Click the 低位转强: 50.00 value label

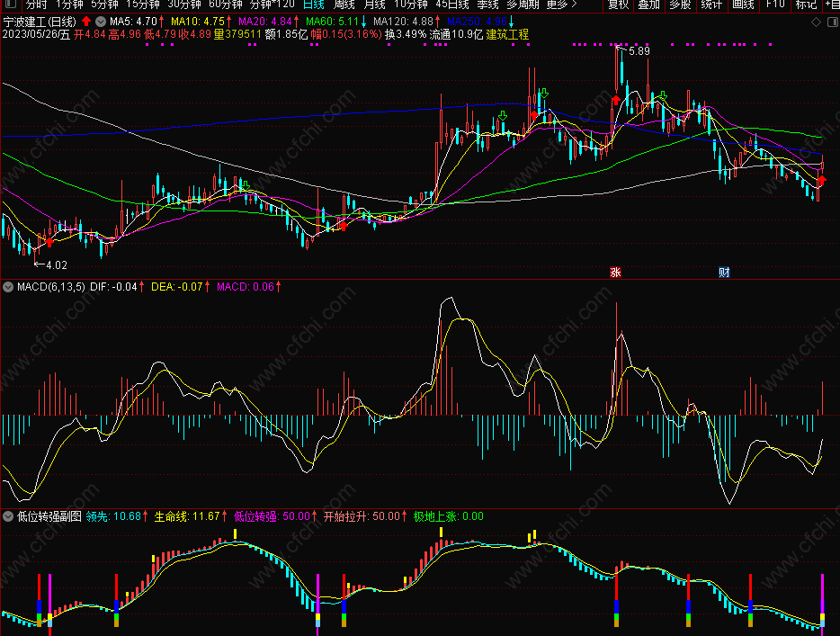tap(273, 516)
